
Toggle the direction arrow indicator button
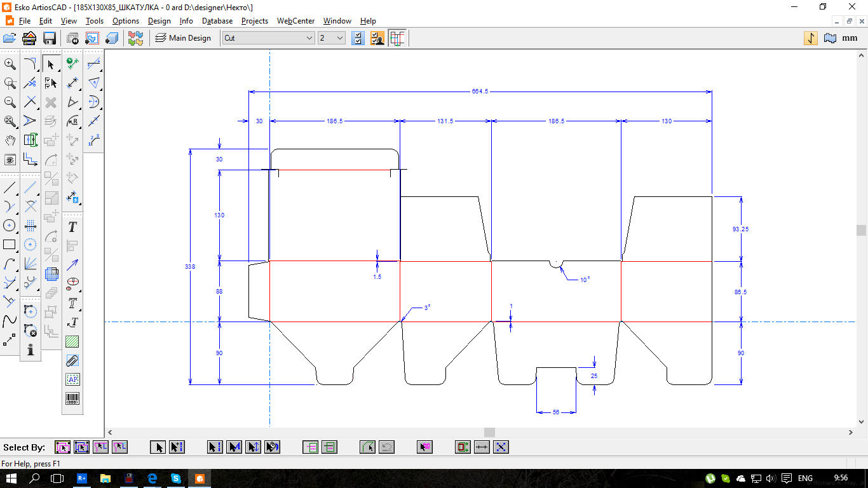(x=811, y=38)
